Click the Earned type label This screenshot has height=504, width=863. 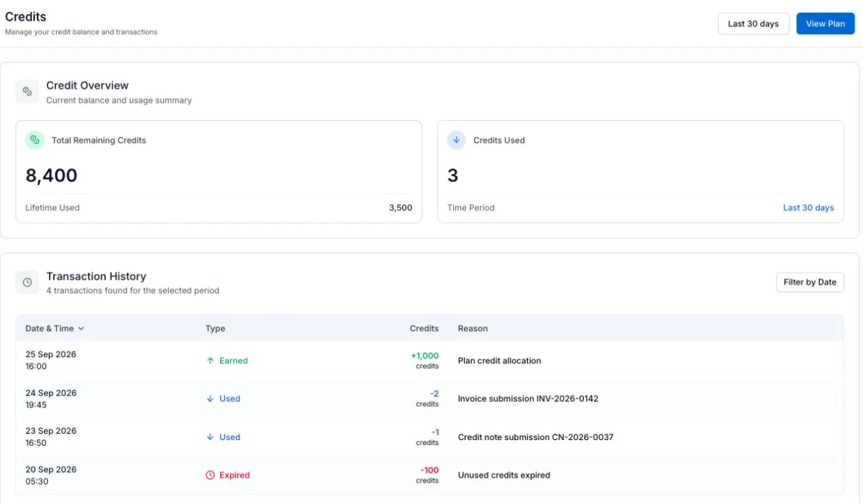click(233, 361)
